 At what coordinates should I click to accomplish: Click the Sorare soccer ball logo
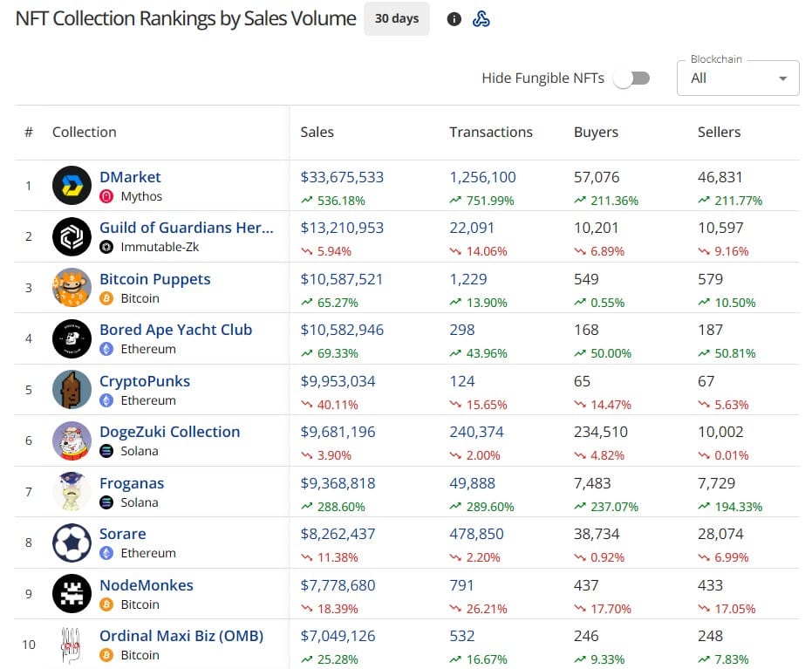point(72,543)
